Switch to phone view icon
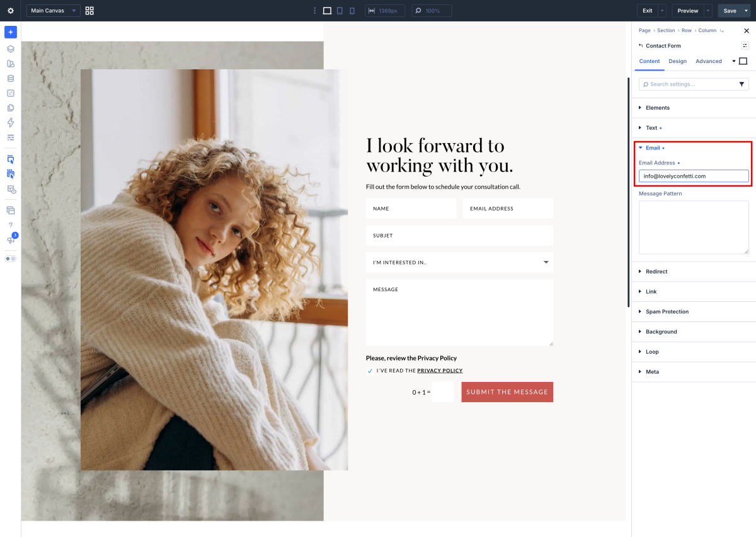This screenshot has width=756, height=537. coord(352,11)
